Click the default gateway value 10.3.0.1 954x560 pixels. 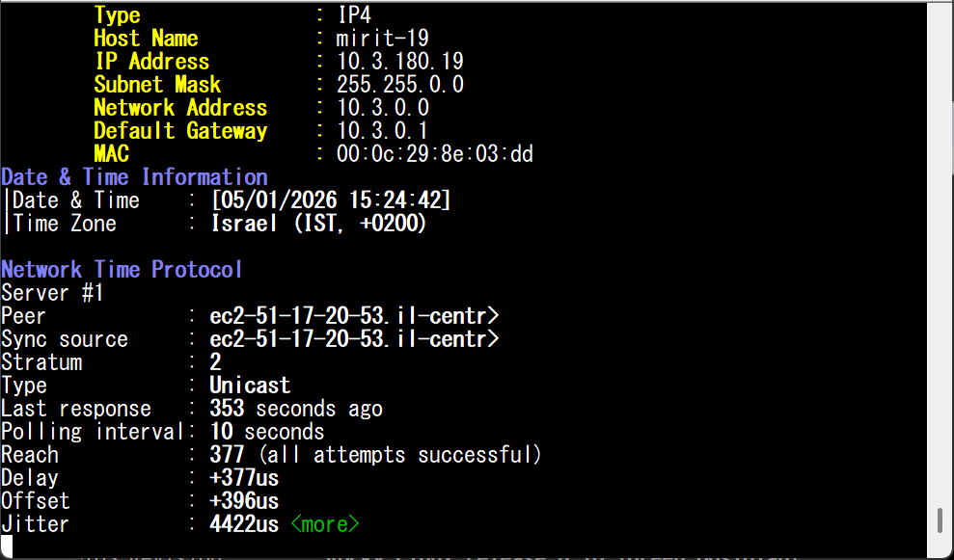coord(383,131)
